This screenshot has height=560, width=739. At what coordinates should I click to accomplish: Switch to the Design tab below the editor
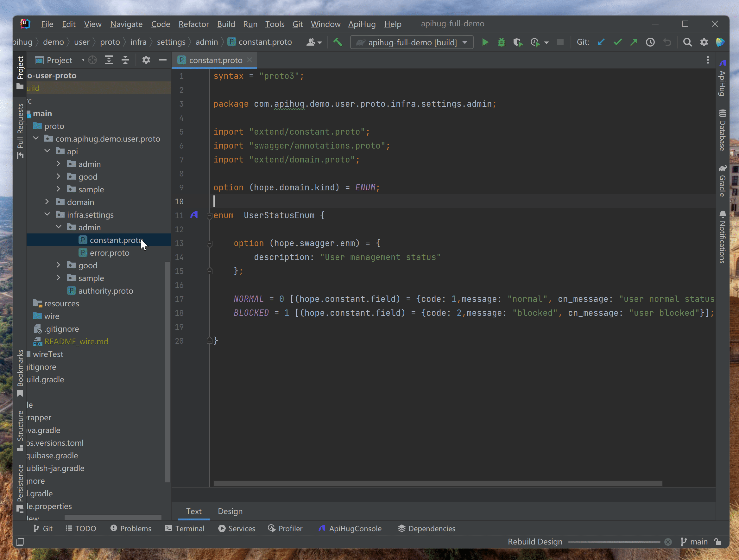click(230, 511)
